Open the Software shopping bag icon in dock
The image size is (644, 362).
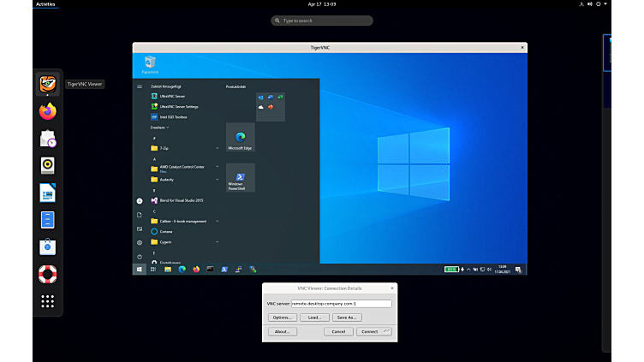tap(48, 246)
